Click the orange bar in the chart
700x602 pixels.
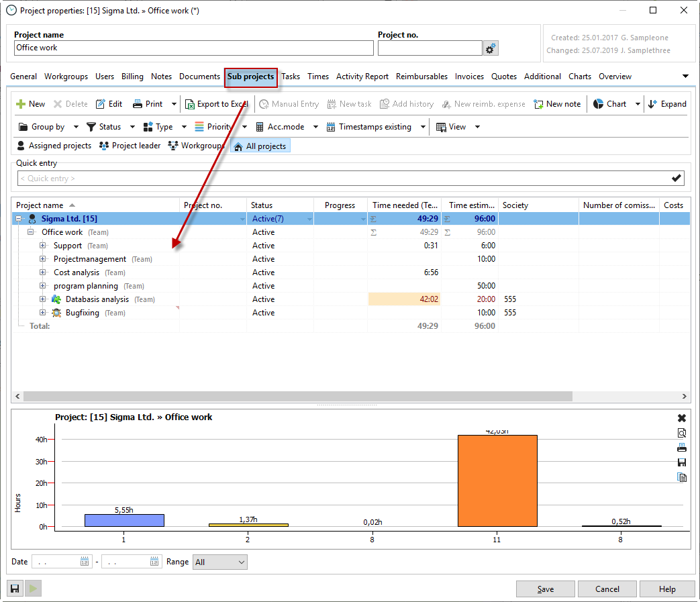pyautogui.click(x=497, y=481)
